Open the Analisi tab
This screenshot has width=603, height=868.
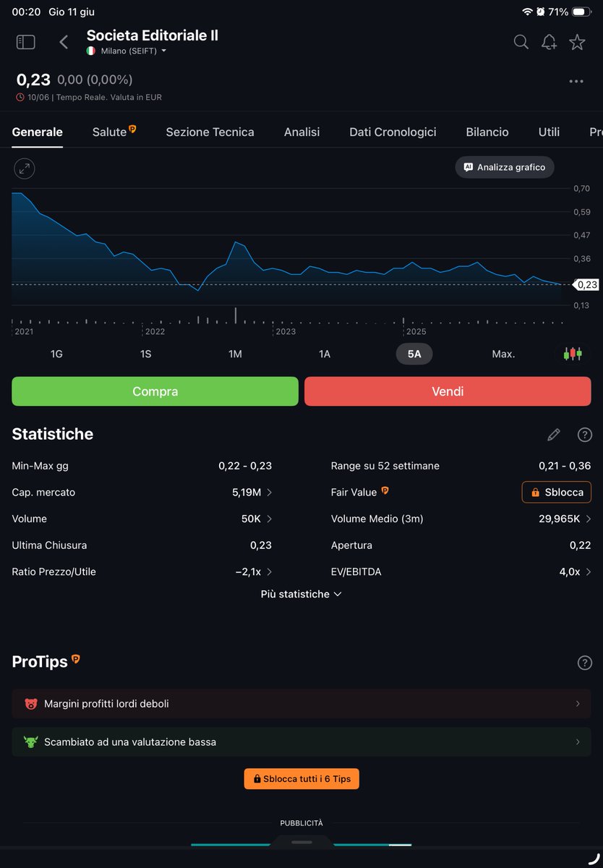tap(301, 132)
